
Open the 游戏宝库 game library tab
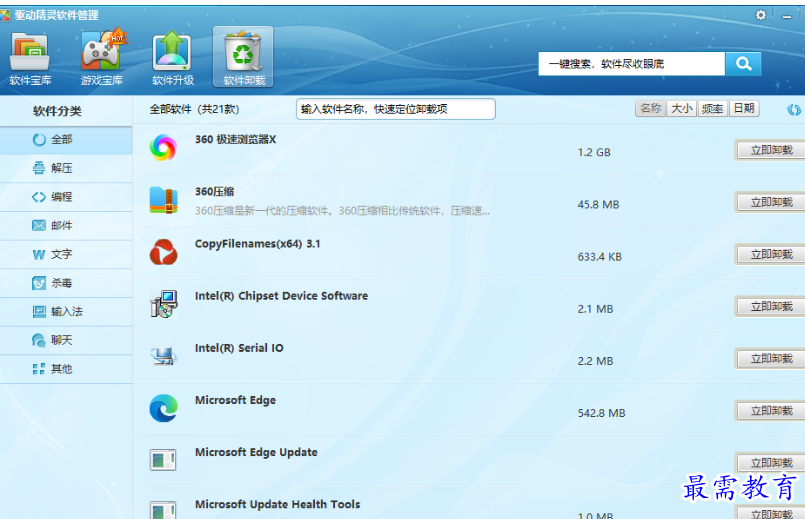click(101, 58)
